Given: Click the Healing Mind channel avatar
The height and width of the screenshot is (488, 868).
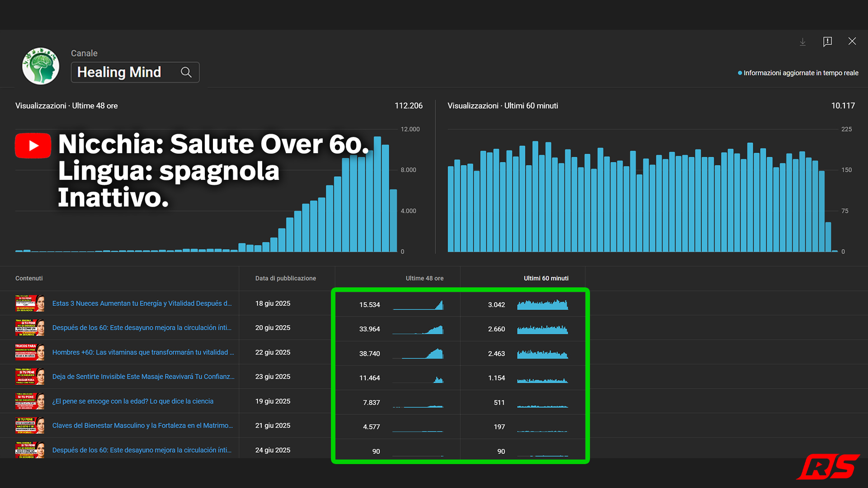Looking at the screenshot, I should click(x=41, y=66).
